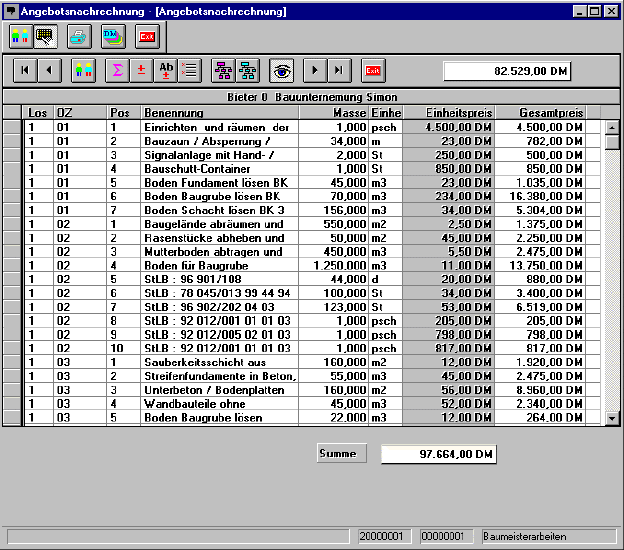Jump to the last bidder record
The width and height of the screenshot is (624, 550).
(340, 70)
